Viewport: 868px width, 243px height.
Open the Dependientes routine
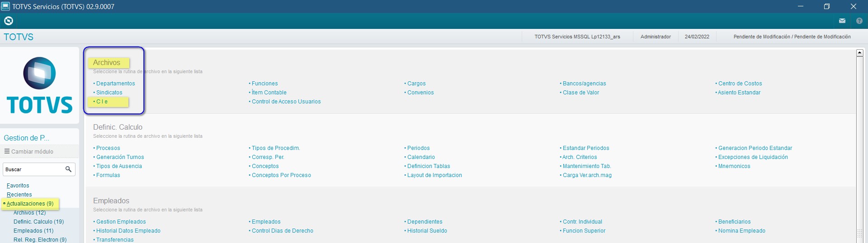pyautogui.click(x=425, y=222)
